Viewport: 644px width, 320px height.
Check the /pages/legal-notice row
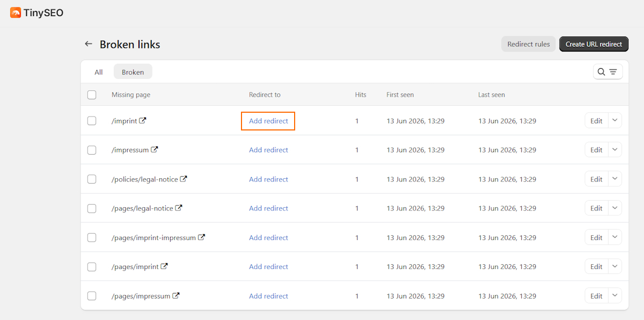pyautogui.click(x=92, y=208)
